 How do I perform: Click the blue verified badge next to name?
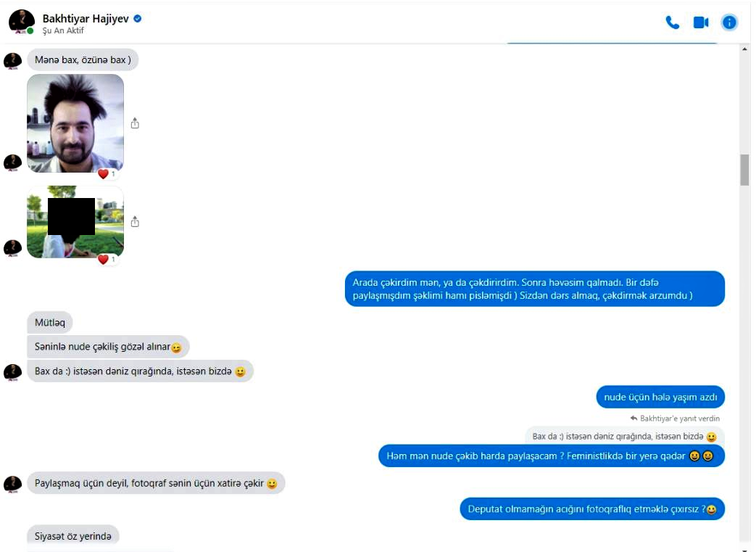pos(138,18)
